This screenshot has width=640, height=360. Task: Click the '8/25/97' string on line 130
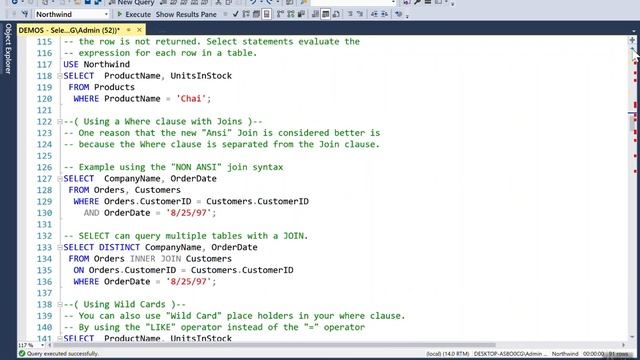coord(188,213)
